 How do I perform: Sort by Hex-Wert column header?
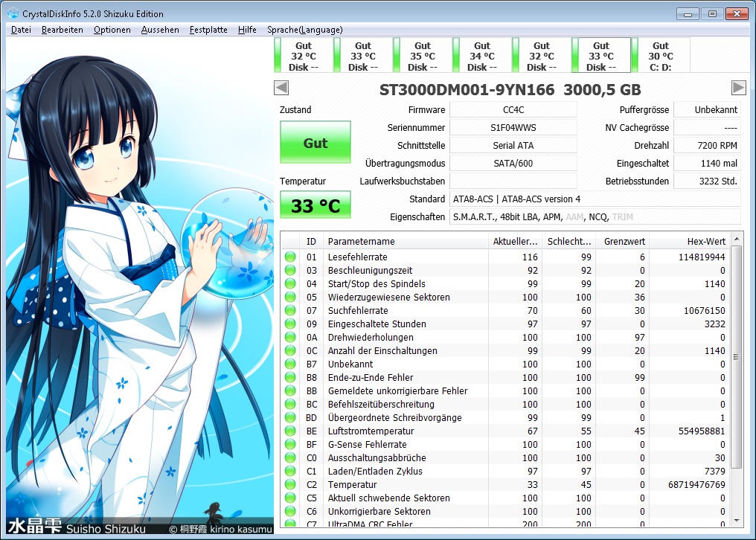689,241
